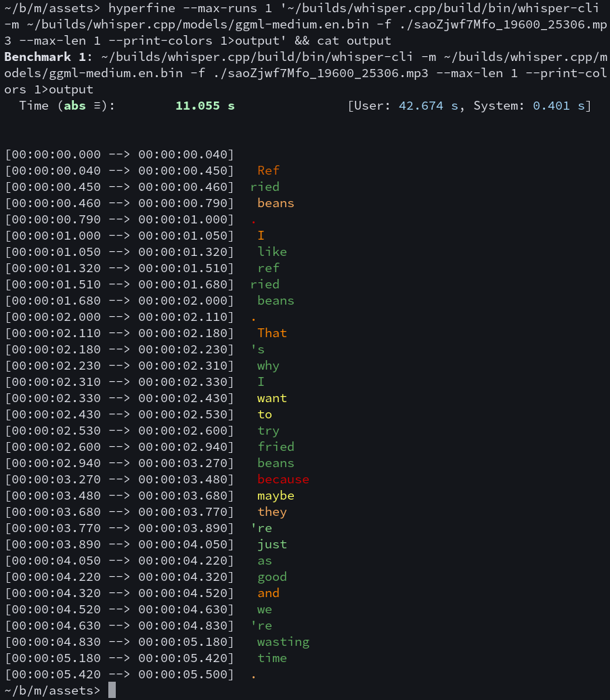Click the word "wasting" in output
The width and height of the screenshot is (610, 700).
pos(283,642)
